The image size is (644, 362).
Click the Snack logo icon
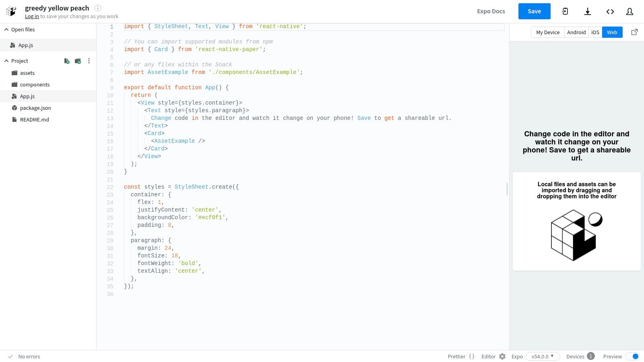click(x=11, y=11)
